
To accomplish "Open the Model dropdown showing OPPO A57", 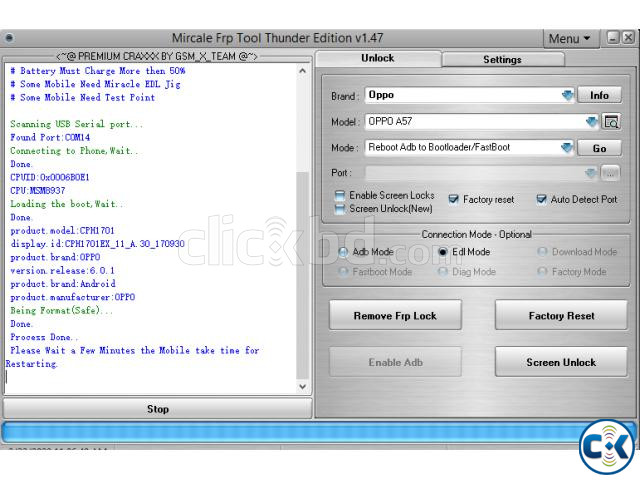I will [592, 122].
